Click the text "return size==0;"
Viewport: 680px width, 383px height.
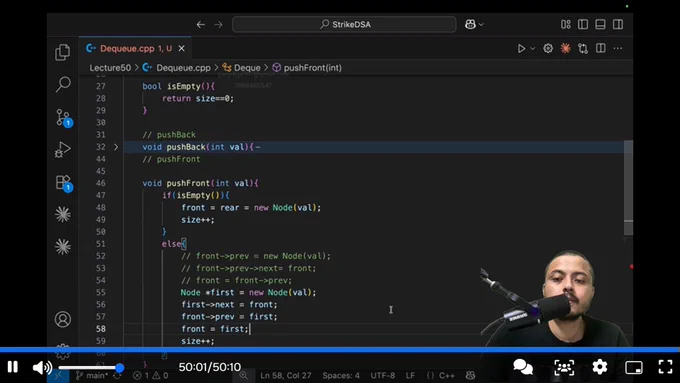coord(198,98)
